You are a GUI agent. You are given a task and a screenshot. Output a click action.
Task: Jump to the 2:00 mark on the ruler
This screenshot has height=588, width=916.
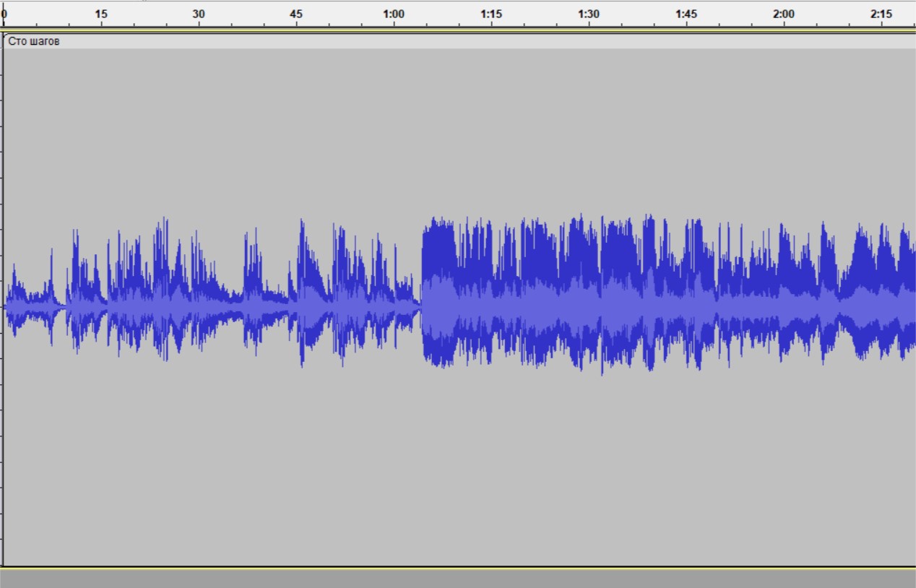(784, 14)
